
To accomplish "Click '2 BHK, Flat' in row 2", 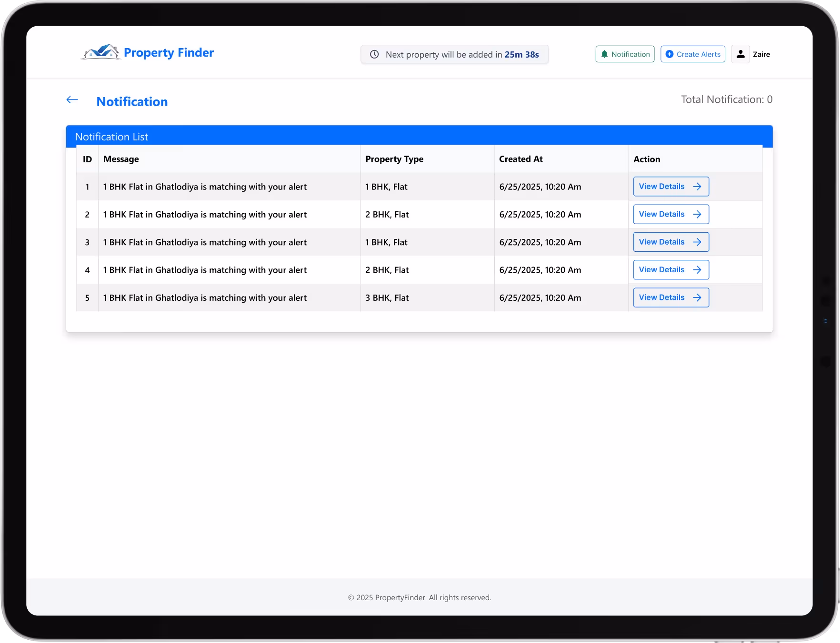I will click(x=387, y=215).
